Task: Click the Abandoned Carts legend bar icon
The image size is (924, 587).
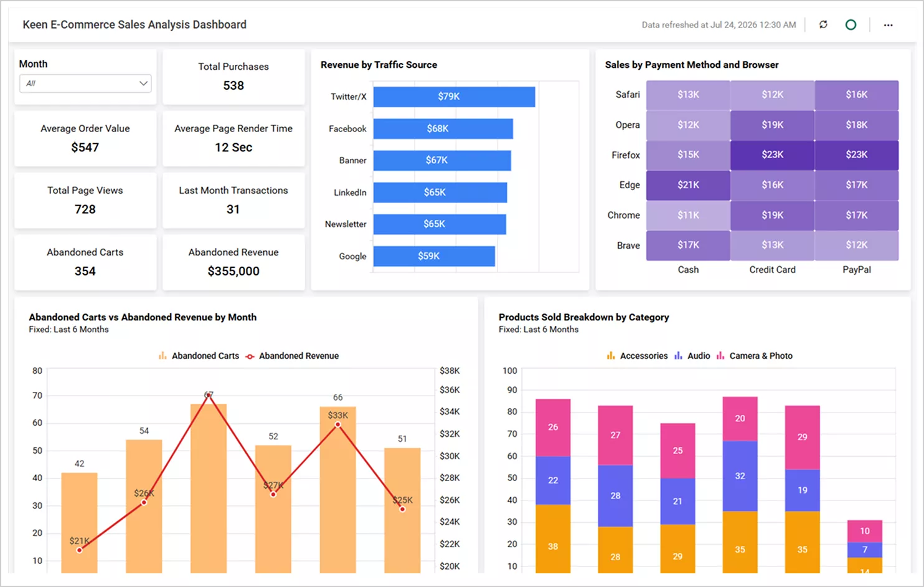Action: click(163, 355)
